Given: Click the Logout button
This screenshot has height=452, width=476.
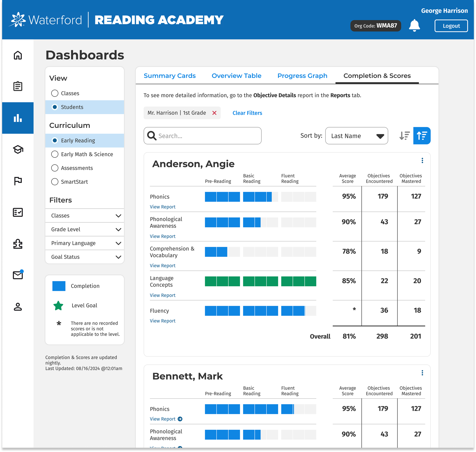Looking at the screenshot, I should 451,26.
